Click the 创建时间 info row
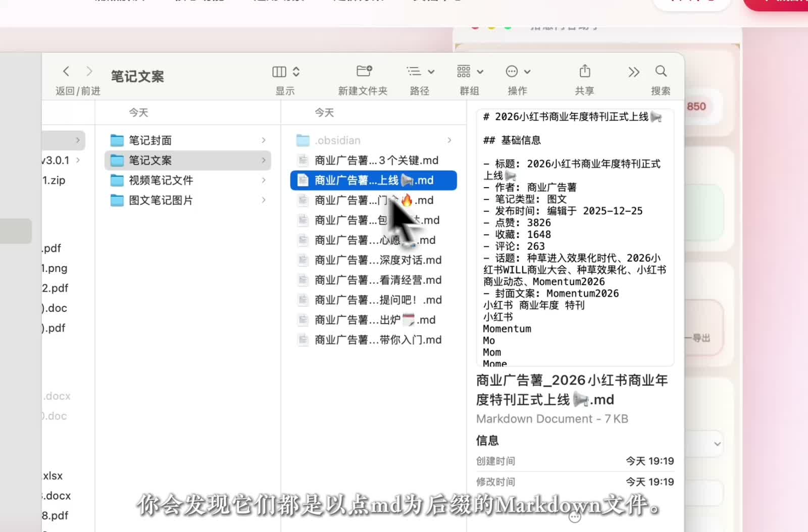Image resolution: width=808 pixels, height=532 pixels. (x=575, y=461)
